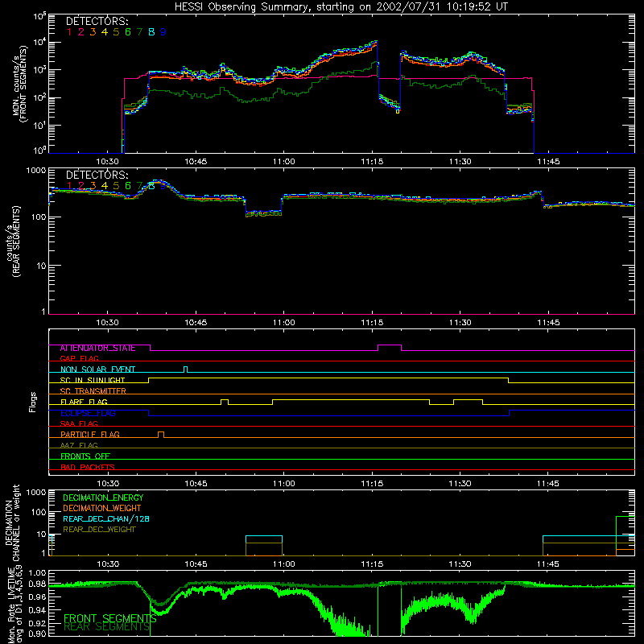Select red detector 1 in rear segments legend
This screenshot has width=644, height=644.
[x=69, y=186]
